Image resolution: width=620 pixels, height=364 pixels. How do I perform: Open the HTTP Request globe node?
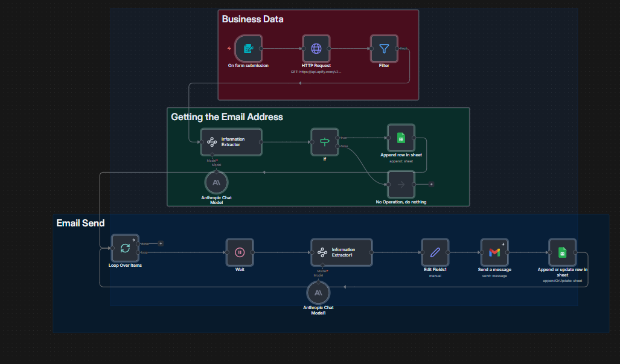[316, 49]
